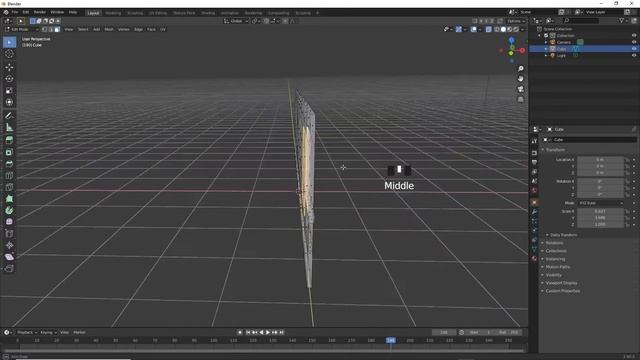The image size is (640, 360).
Task: Select the Poly Build tool
Action: click(x=9, y=199)
